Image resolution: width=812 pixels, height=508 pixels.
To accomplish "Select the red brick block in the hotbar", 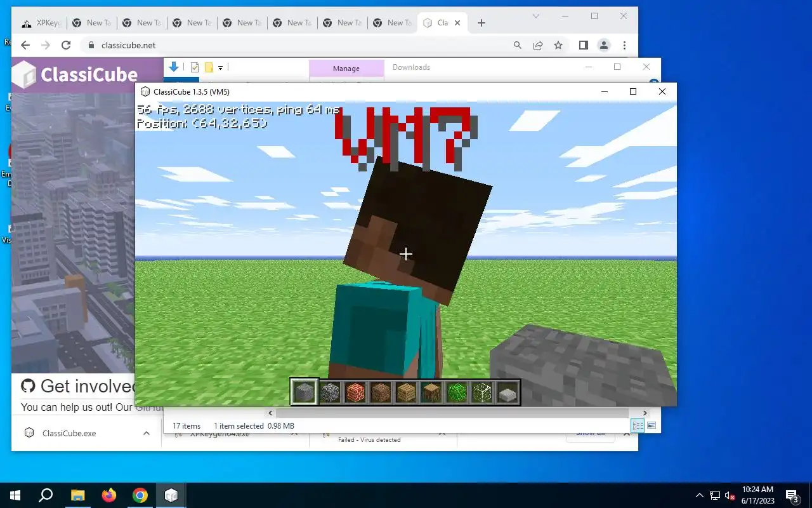I will tap(355, 392).
